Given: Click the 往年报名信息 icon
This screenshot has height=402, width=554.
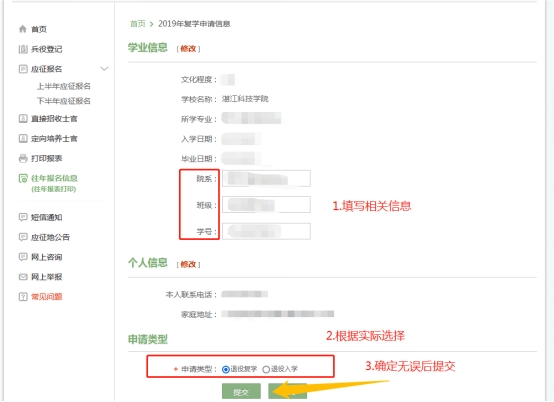Looking at the screenshot, I should coord(23,179).
